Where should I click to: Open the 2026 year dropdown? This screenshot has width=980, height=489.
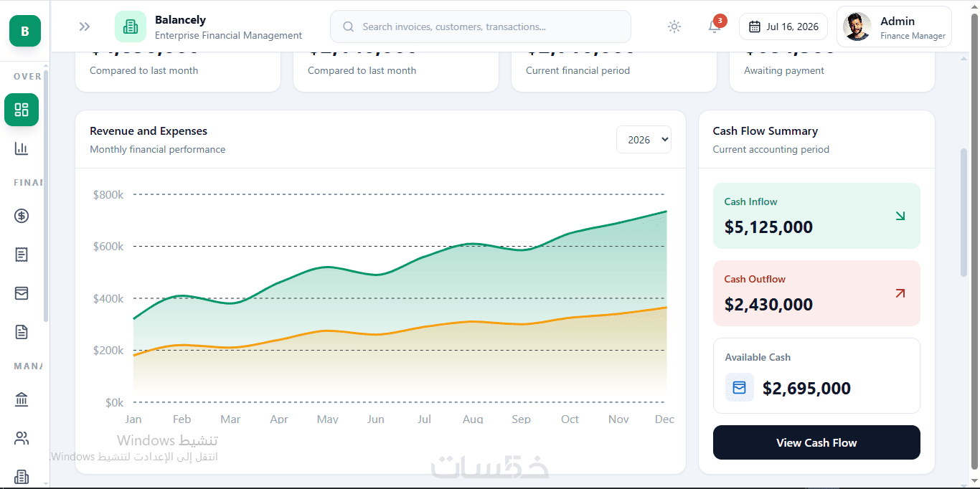coord(644,140)
